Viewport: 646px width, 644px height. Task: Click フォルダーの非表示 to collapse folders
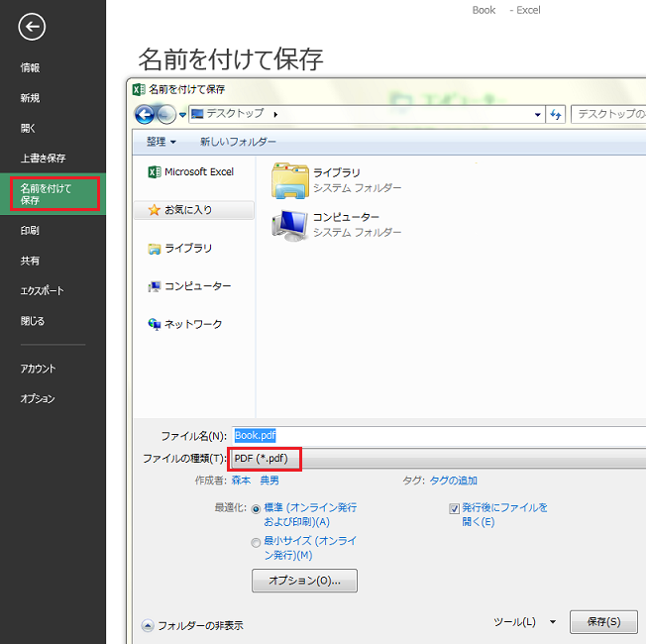click(x=192, y=626)
